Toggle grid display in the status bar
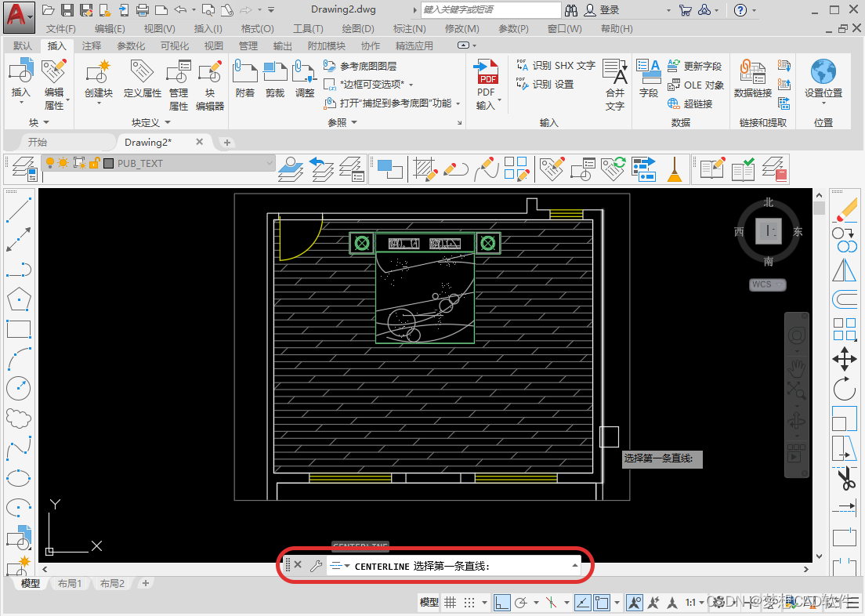Image resolution: width=865 pixels, height=616 pixels. [x=451, y=600]
